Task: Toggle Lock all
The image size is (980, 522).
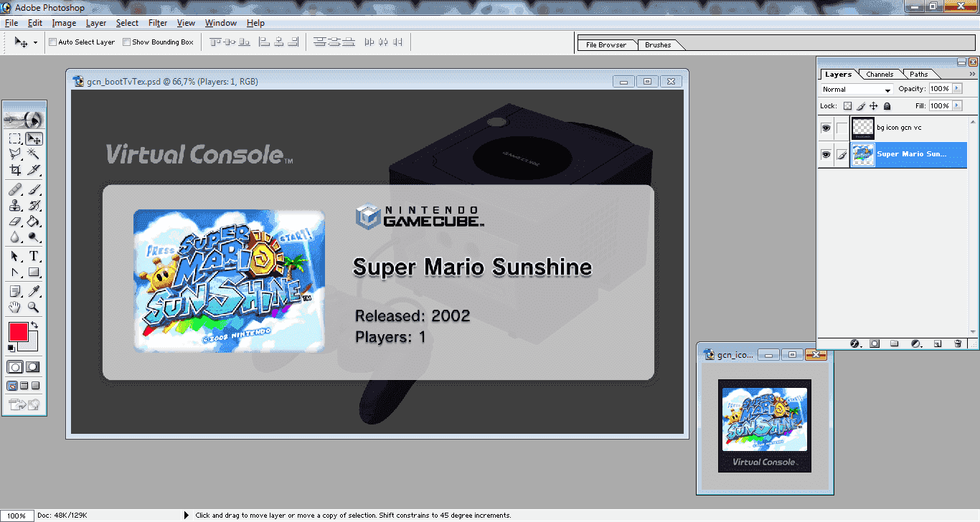Action: point(887,106)
